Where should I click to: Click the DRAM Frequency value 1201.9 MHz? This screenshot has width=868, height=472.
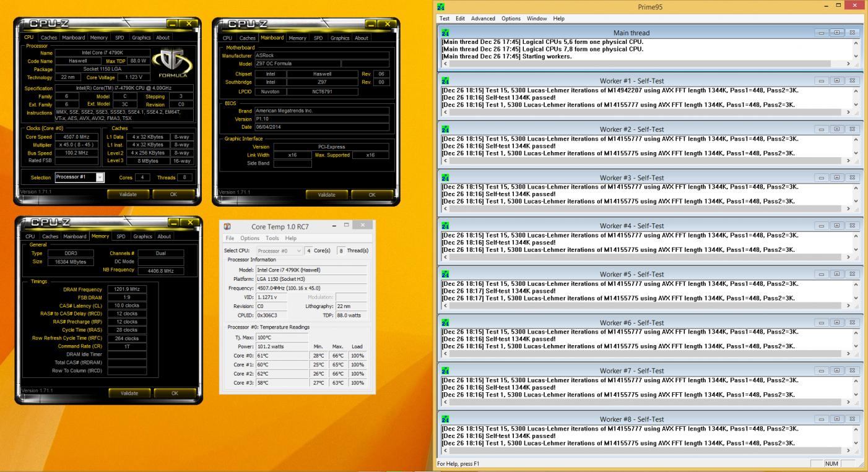coord(127,289)
